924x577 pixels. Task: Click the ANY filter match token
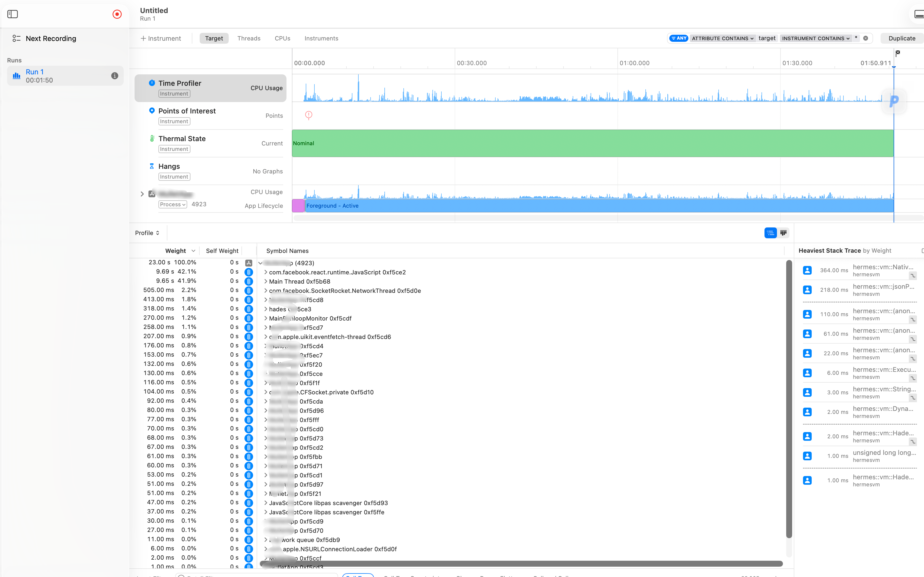coord(679,38)
